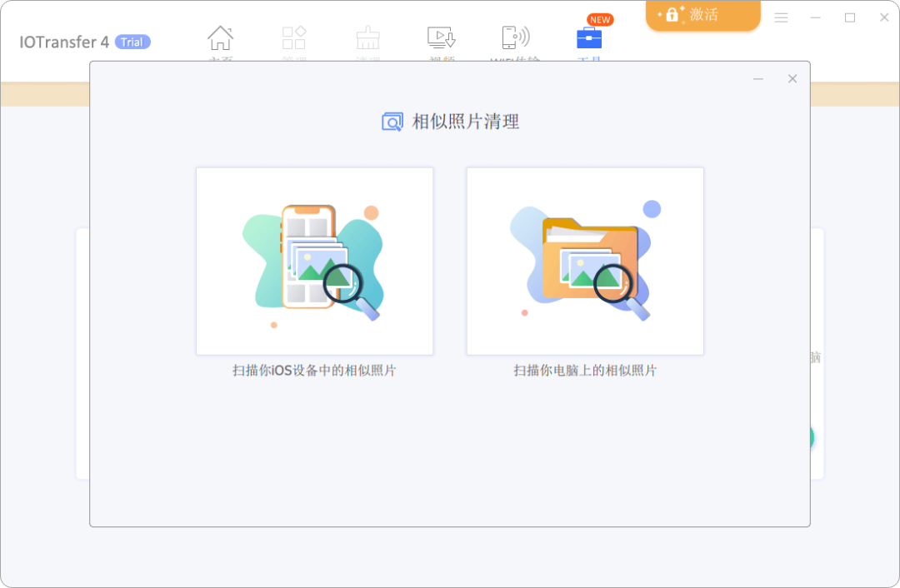Close the 相似照片清理 dialog
Image resolution: width=900 pixels, height=588 pixels.
[792, 78]
